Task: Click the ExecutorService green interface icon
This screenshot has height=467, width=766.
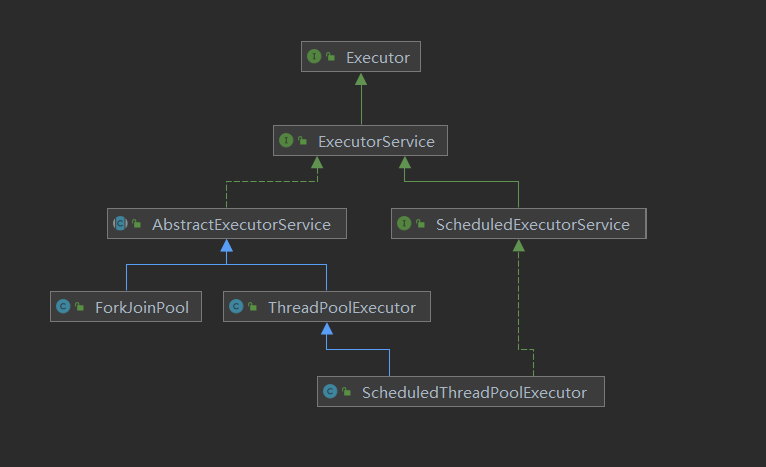Action: coord(286,141)
